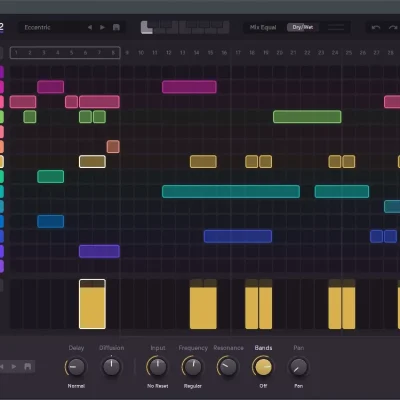The width and height of the screenshot is (400, 400).
Task: Click the horizontal lines icon next to Dry/Wet
Action: 336,27
